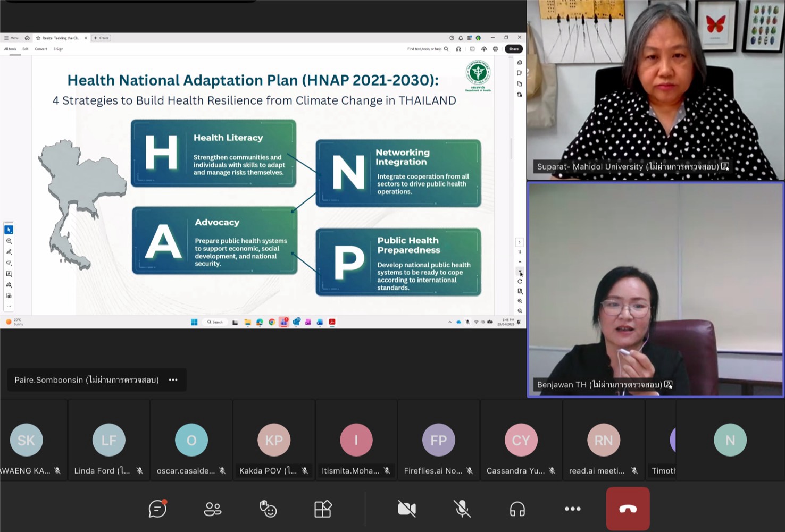Select the Fireflies.ai Notetaker FP avatar
Screen dimensions: 785x532
click(x=439, y=440)
